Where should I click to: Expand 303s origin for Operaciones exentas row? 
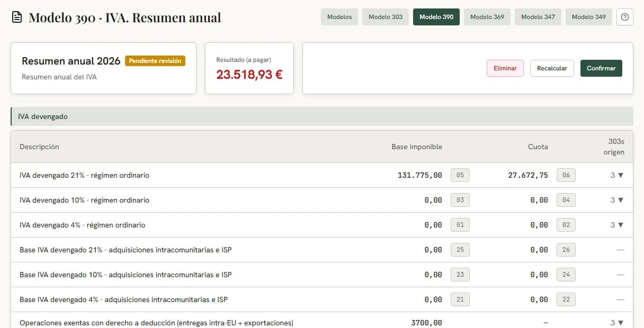(617, 323)
